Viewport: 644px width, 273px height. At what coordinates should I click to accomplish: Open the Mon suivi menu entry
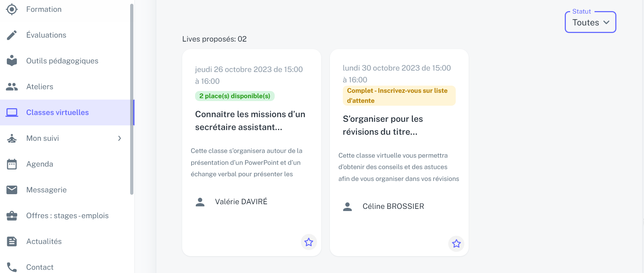pos(65,138)
